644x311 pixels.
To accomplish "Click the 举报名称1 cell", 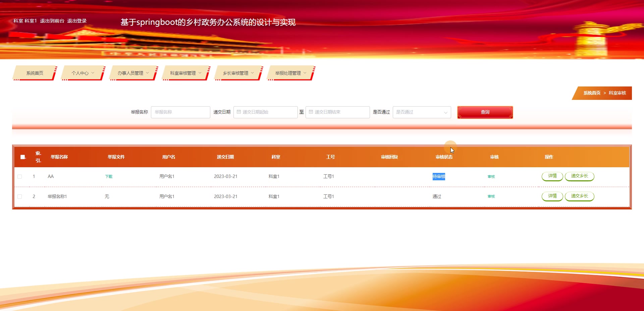I will click(57, 196).
